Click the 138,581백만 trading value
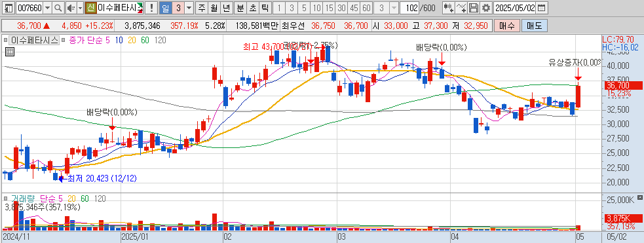The image size is (644, 243). click(x=257, y=26)
